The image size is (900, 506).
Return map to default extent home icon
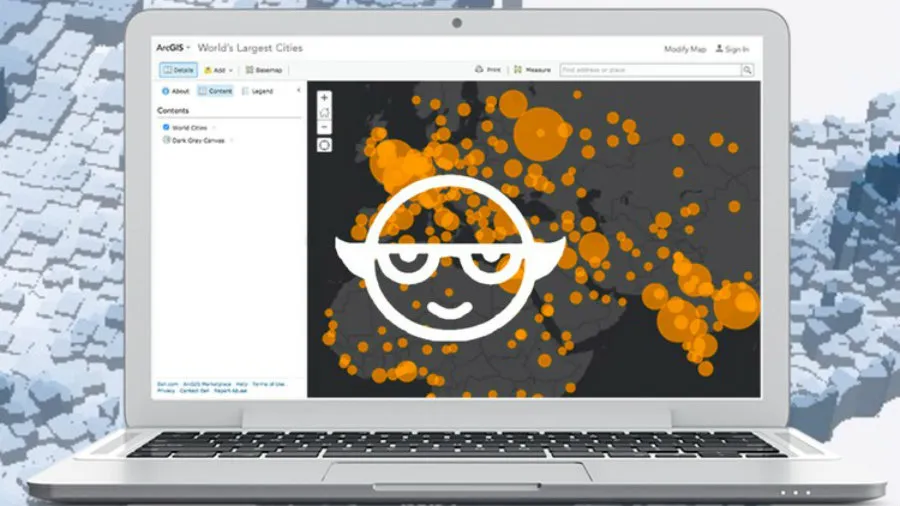coord(324,112)
